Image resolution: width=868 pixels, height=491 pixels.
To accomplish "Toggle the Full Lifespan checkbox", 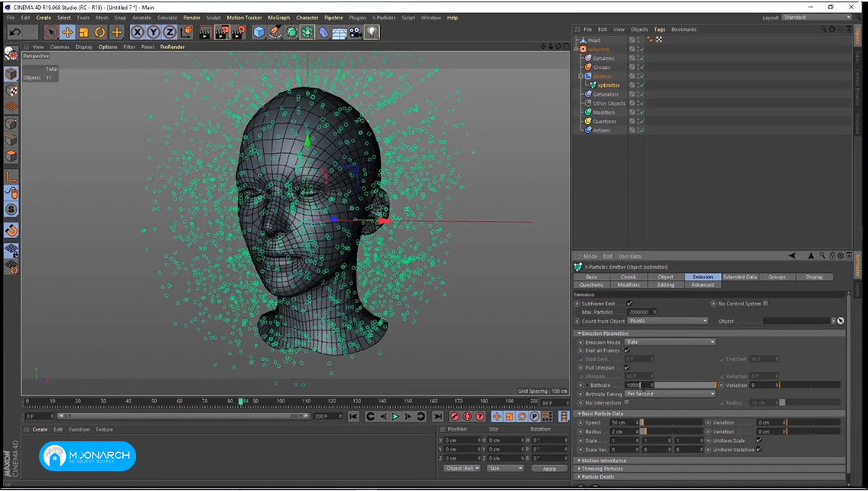I will (627, 368).
